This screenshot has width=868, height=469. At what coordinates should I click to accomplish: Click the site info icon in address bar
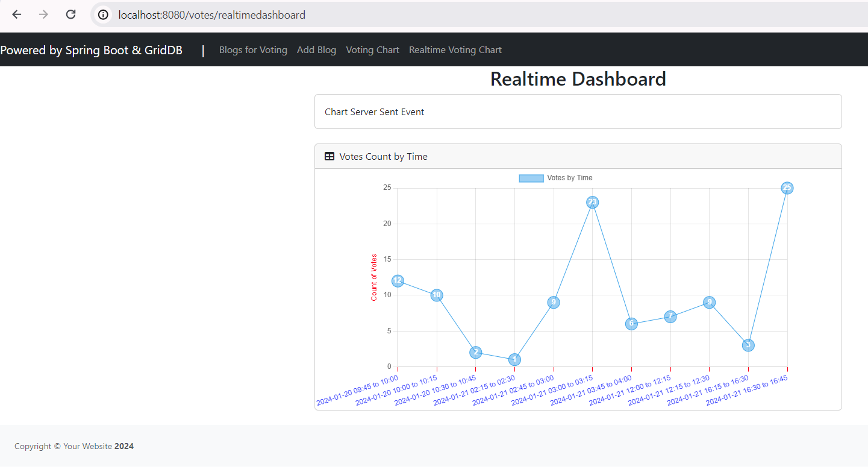(104, 15)
